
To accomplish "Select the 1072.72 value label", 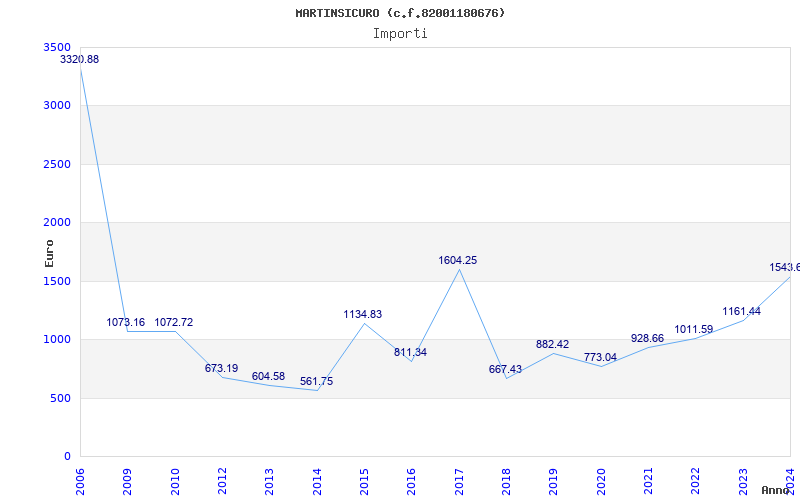I will click(x=174, y=322).
